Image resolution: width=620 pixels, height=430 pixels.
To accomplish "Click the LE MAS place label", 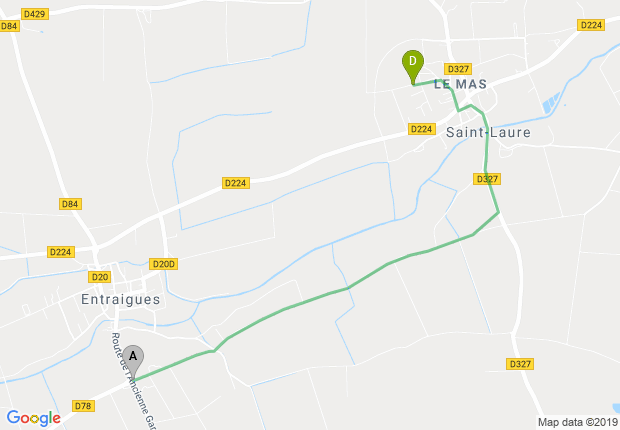I will point(460,84).
